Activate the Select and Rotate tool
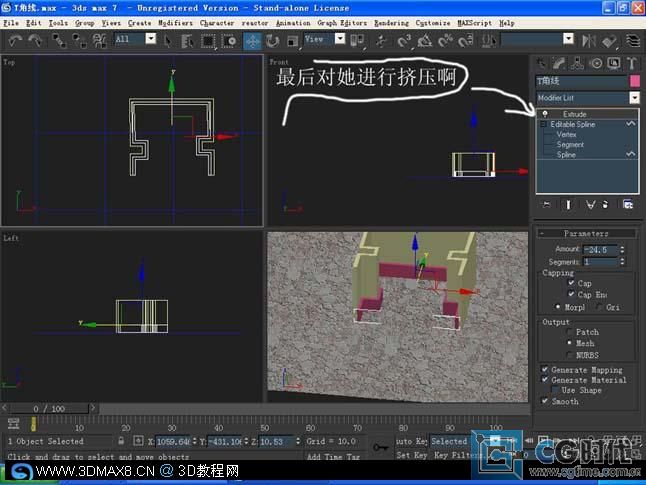 click(x=272, y=40)
